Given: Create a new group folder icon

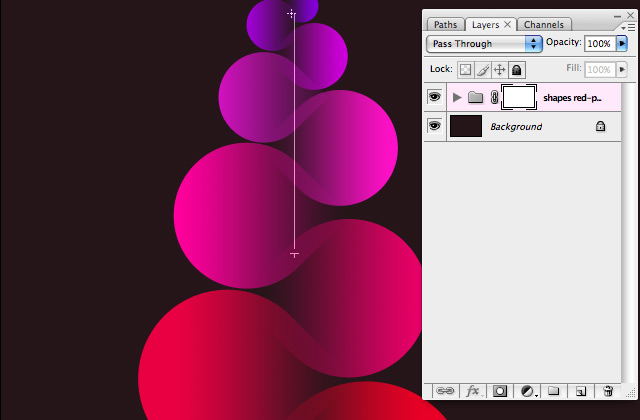Looking at the screenshot, I should click(x=553, y=391).
